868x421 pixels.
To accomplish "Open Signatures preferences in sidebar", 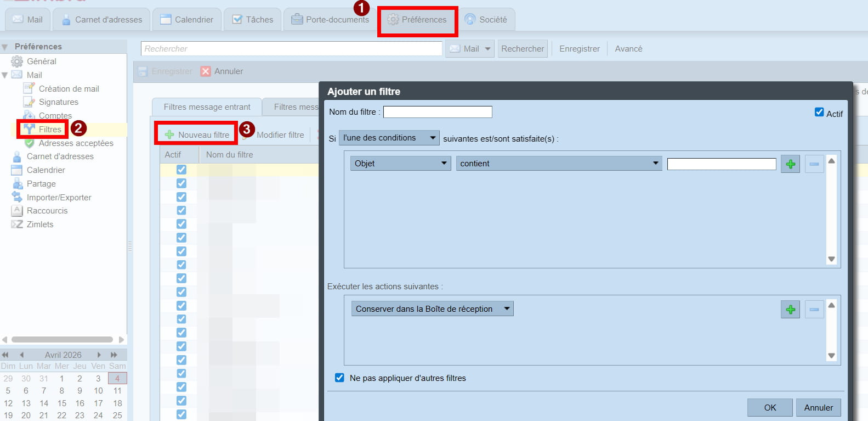I will [x=58, y=102].
